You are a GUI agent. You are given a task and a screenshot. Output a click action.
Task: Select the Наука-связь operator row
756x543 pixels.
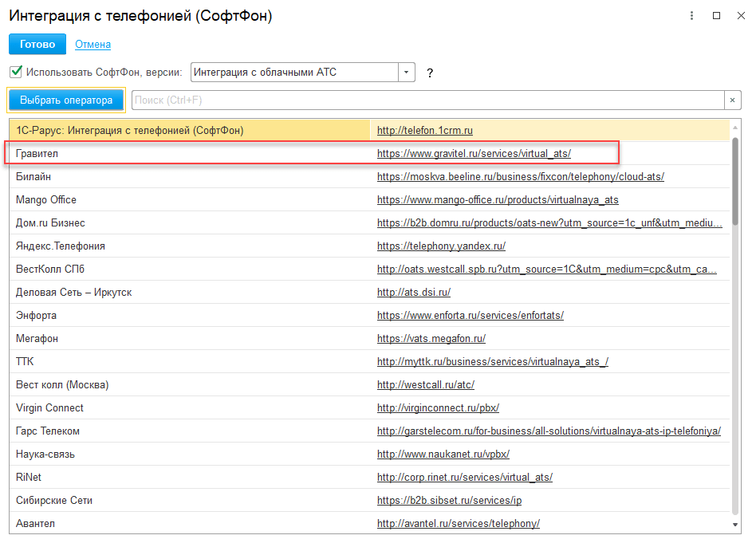[369, 454]
